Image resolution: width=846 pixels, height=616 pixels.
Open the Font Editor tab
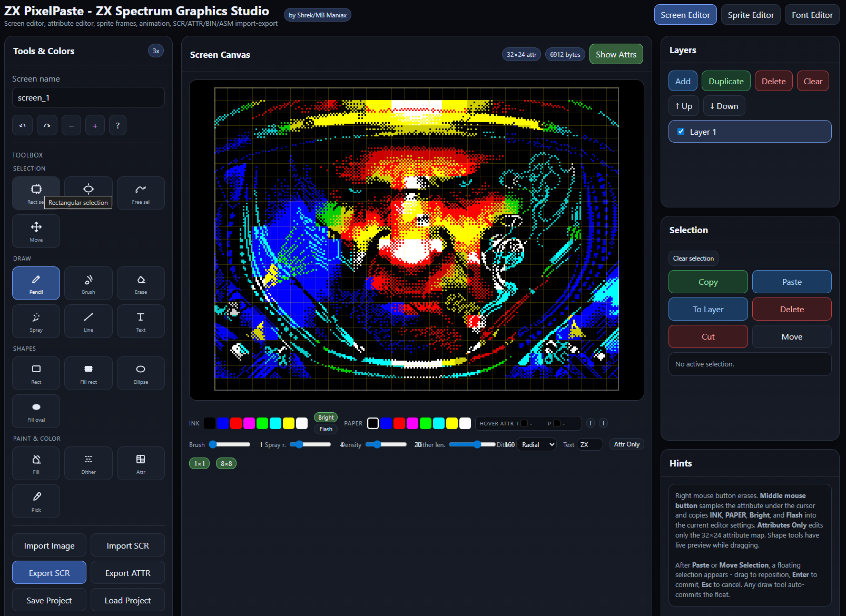812,15
